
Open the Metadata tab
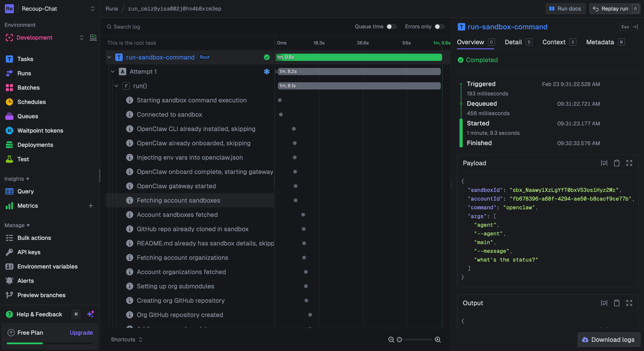pyautogui.click(x=600, y=42)
